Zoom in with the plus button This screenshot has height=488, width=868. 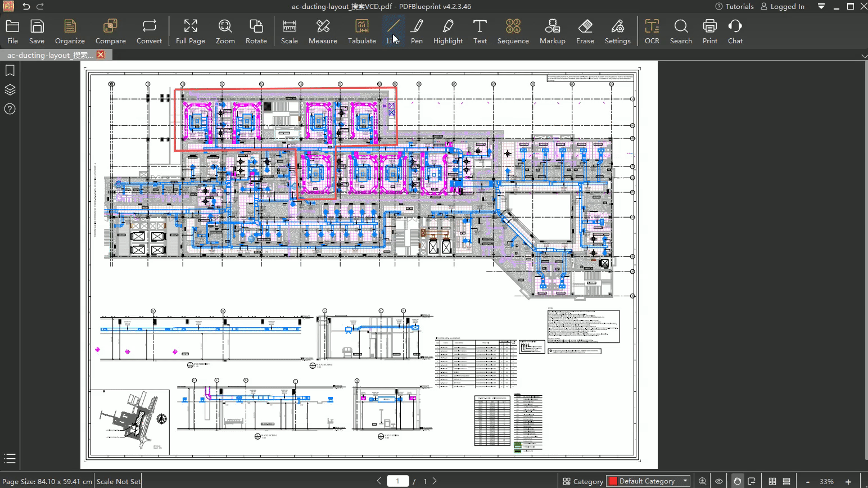(848, 482)
